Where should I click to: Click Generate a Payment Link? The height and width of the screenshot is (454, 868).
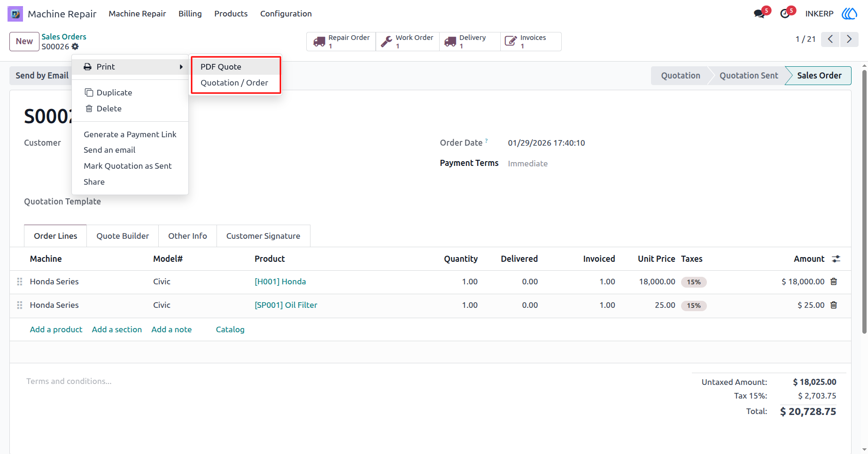point(130,134)
